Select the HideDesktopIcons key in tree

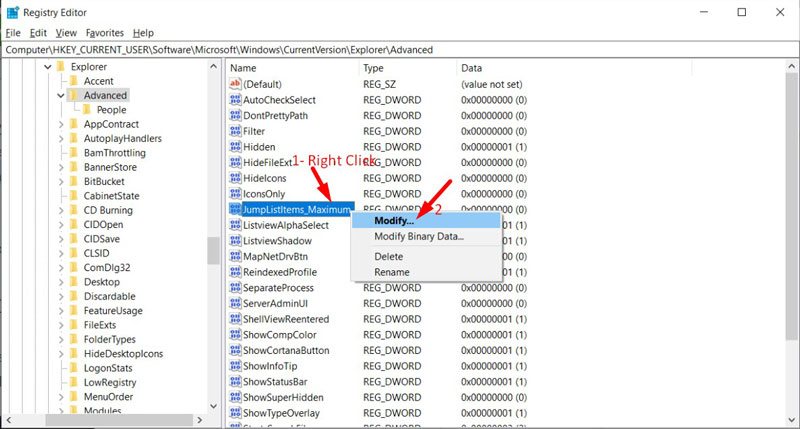pyautogui.click(x=123, y=354)
